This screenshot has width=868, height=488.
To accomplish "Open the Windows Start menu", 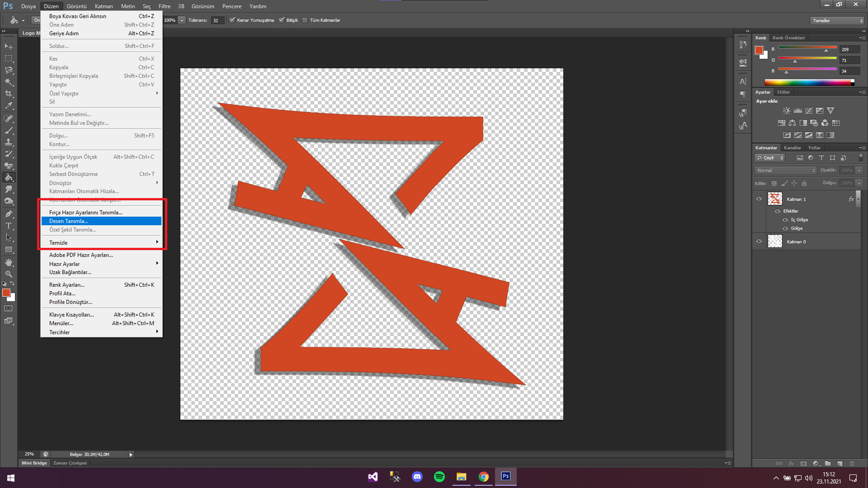I will pos(11,478).
